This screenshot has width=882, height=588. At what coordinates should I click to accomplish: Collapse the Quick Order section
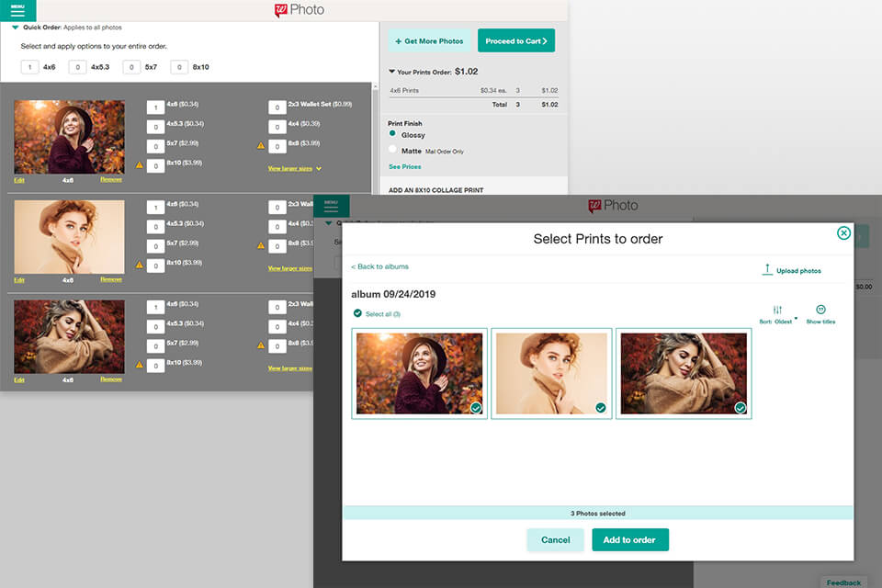coord(15,28)
